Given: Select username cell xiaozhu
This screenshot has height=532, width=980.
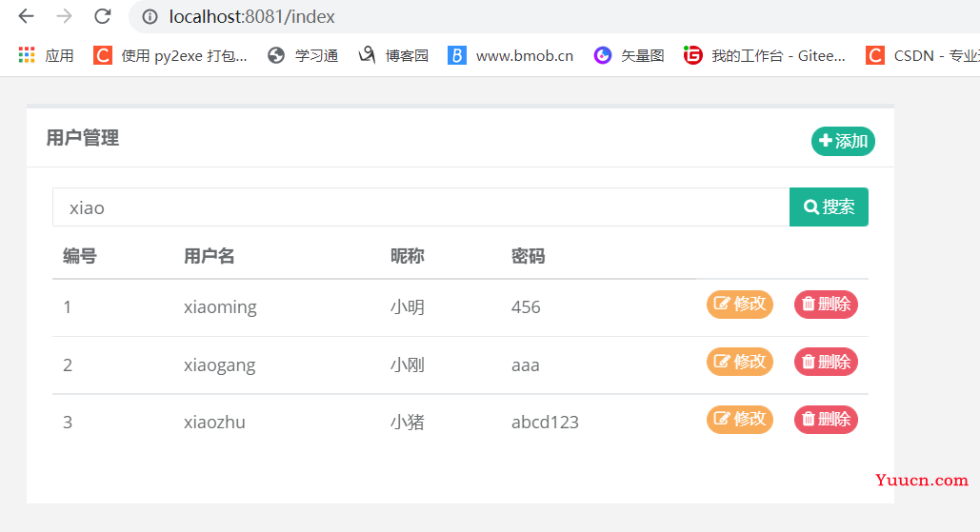Looking at the screenshot, I should 214,423.
